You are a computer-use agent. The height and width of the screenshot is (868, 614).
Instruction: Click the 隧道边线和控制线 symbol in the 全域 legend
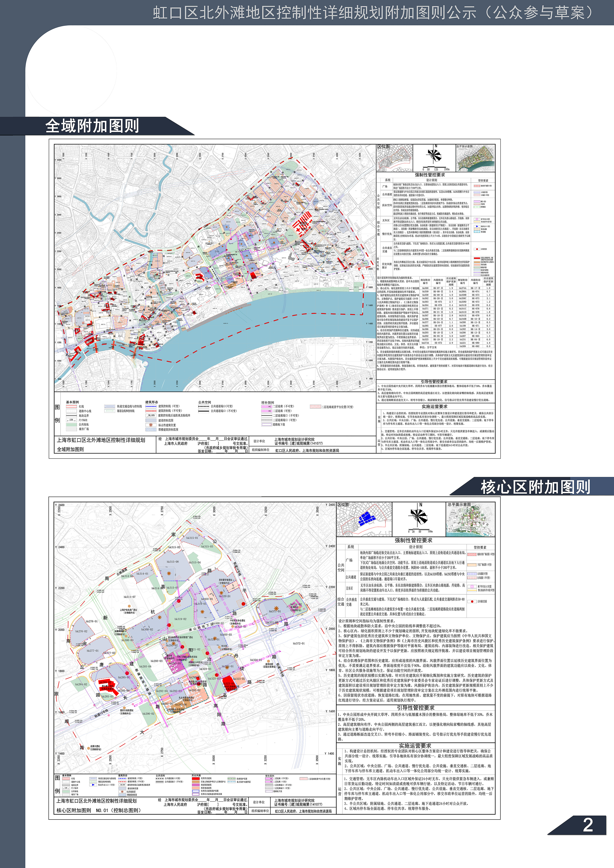[x=110, y=411]
